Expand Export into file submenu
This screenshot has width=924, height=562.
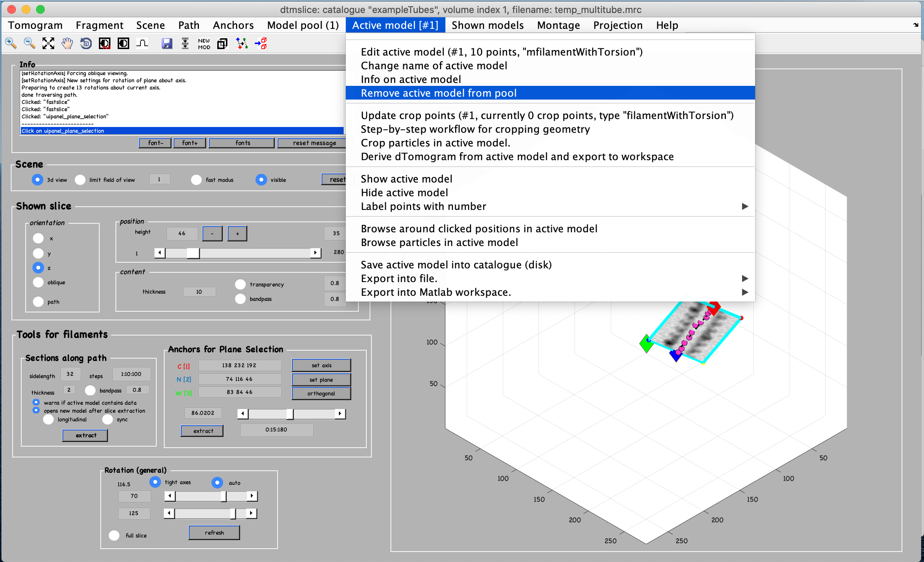pyautogui.click(x=550, y=278)
